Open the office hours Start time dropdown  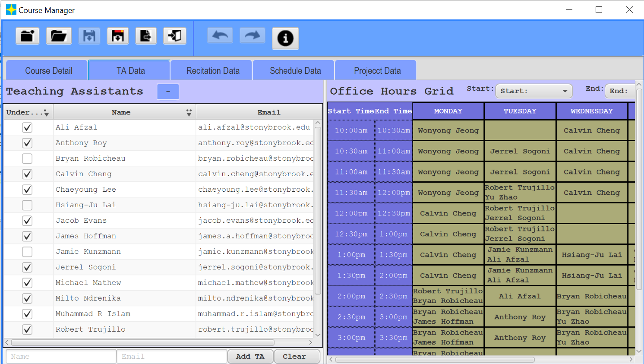pyautogui.click(x=534, y=91)
